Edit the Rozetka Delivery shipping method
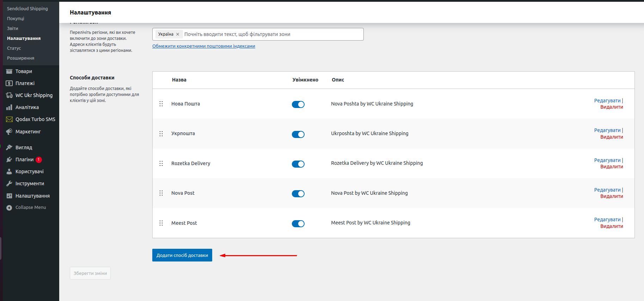This screenshot has width=644, height=301. point(607,160)
